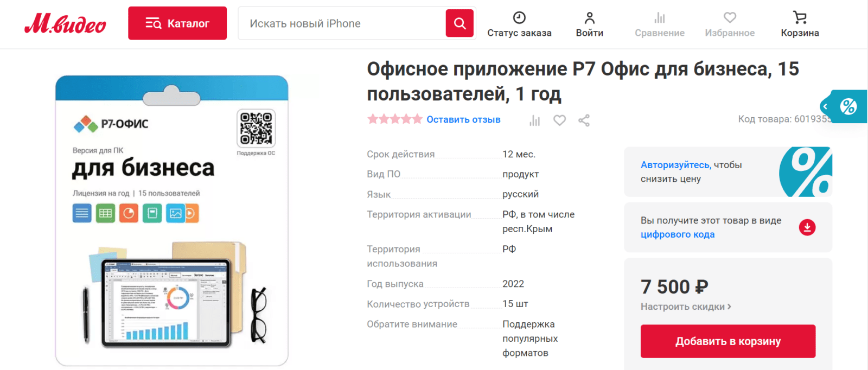Open the цифрового кода link
868x370 pixels.
point(678,234)
